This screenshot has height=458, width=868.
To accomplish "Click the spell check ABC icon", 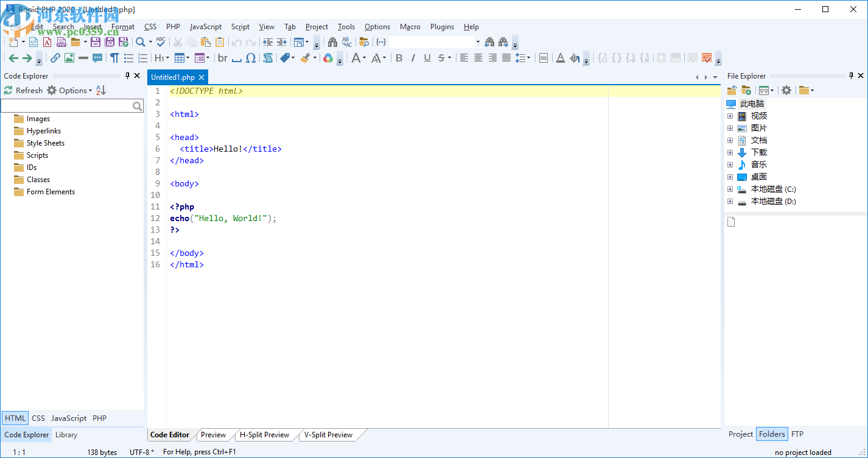I will (x=160, y=42).
